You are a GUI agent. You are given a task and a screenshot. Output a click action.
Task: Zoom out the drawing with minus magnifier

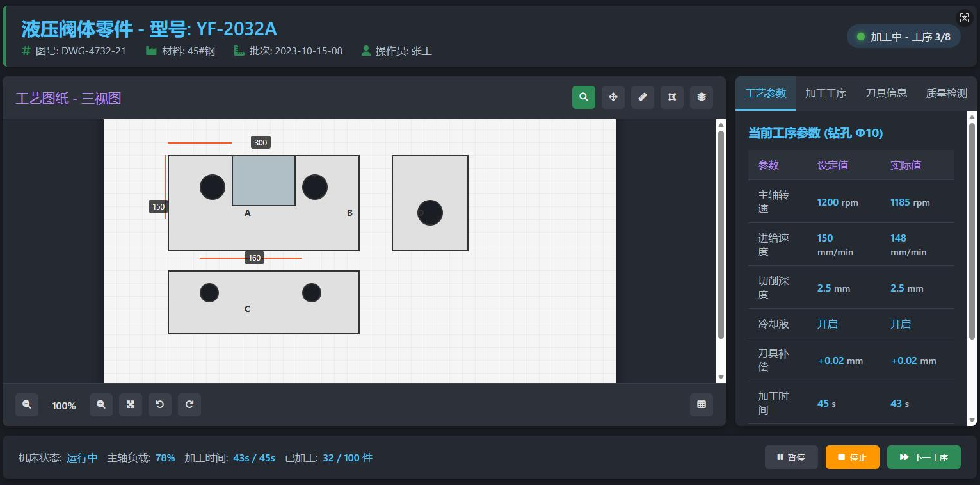pyautogui.click(x=27, y=405)
